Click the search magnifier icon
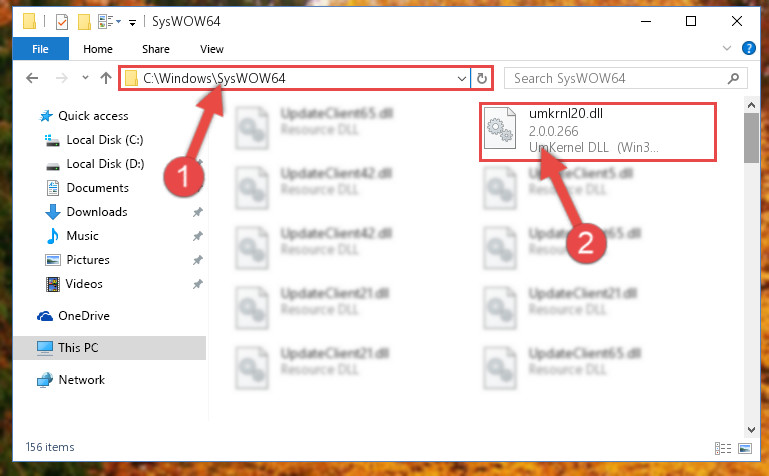The height and width of the screenshot is (476, 769). 733,78
